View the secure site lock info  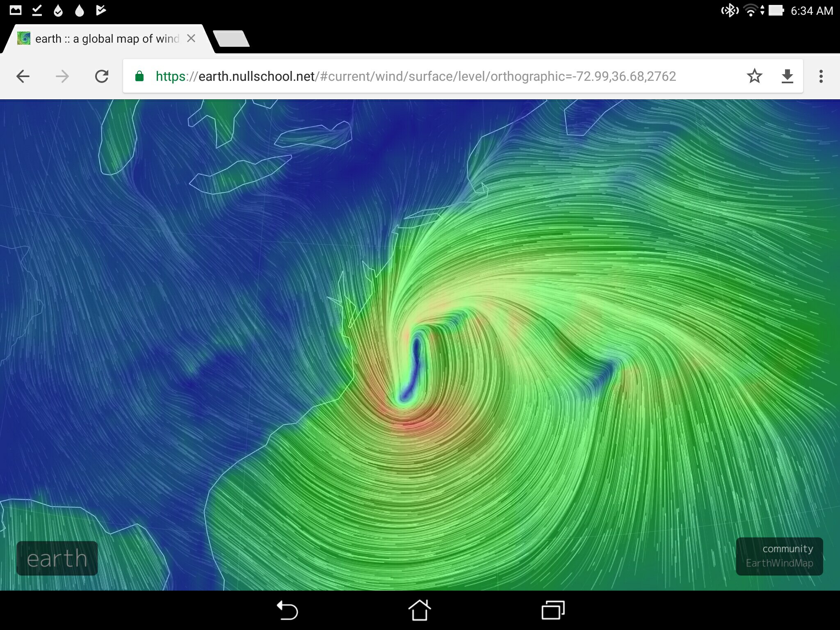[x=139, y=76]
